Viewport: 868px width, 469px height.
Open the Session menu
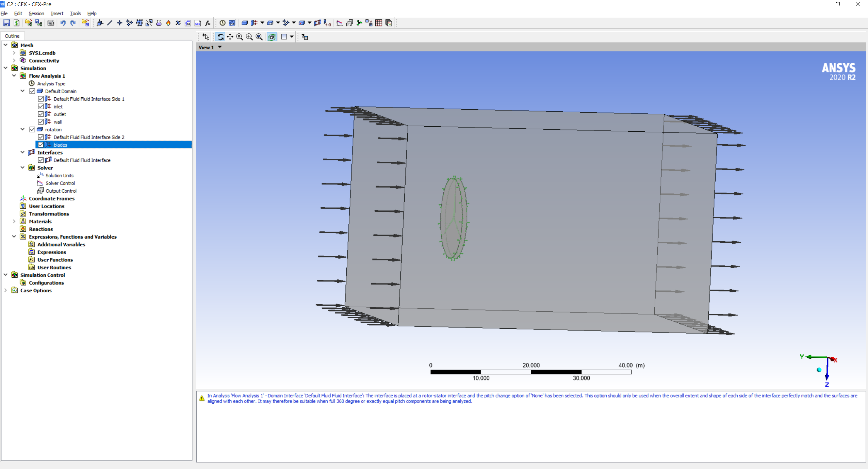coord(36,13)
